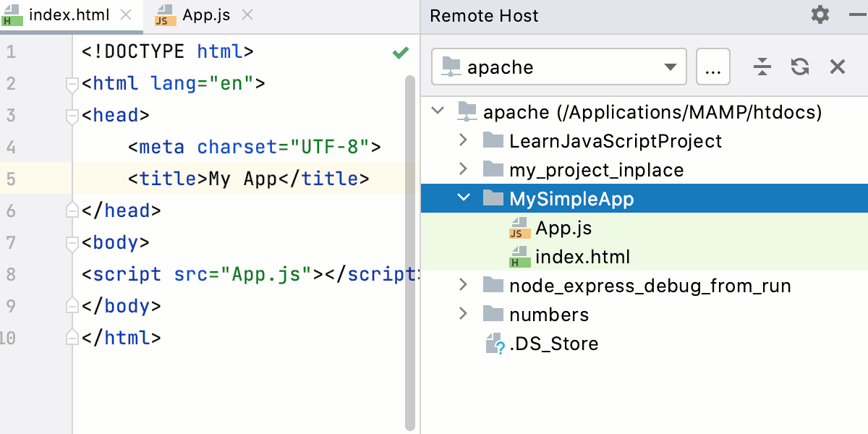868x434 pixels.
Task: Collapse the MySimpleApp folder
Action: click(463, 197)
